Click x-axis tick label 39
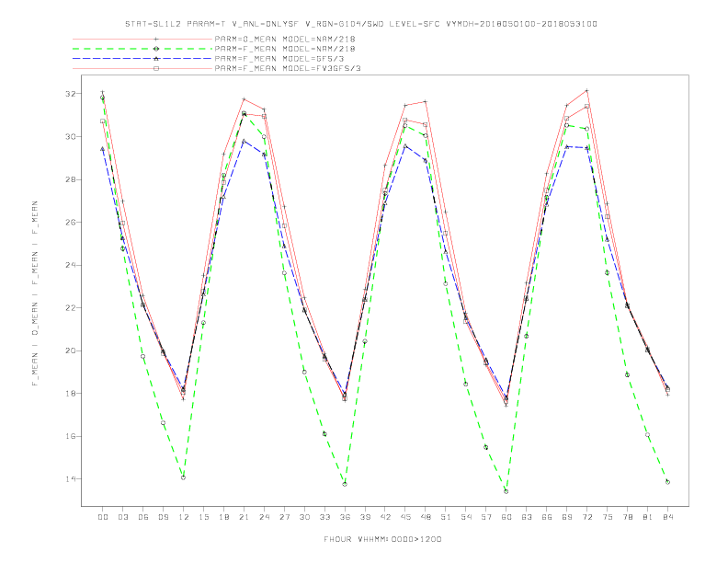Viewport: 728px width, 563px height. (365, 517)
